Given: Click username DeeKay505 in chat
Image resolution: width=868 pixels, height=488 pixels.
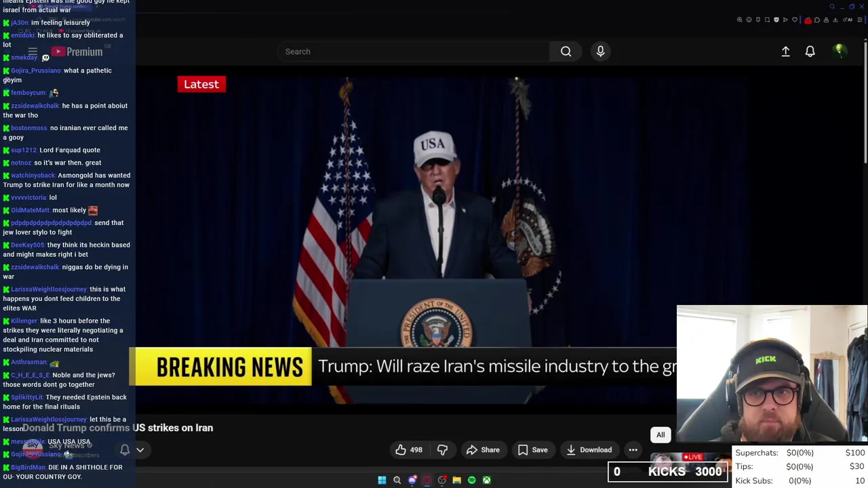Looking at the screenshot, I should 27,245.
